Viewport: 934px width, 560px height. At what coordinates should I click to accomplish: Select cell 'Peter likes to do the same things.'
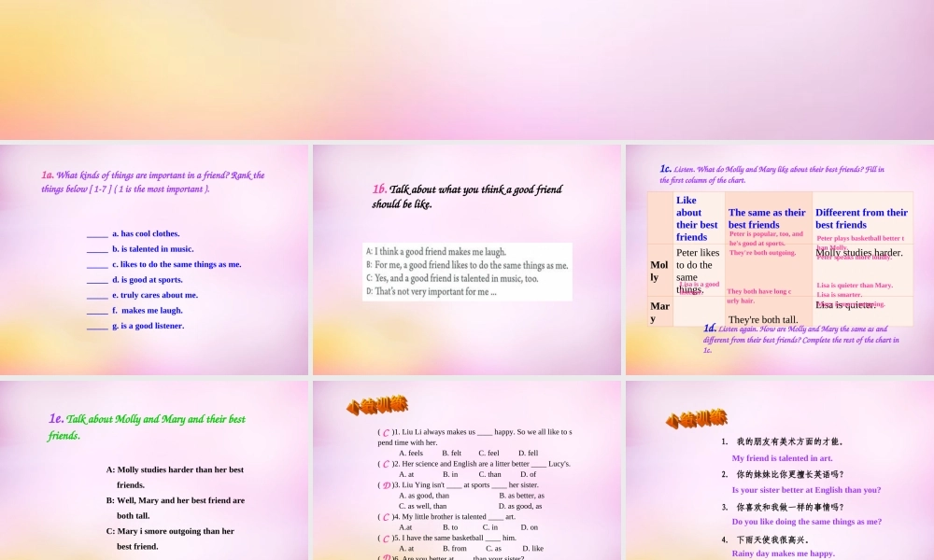(x=698, y=271)
